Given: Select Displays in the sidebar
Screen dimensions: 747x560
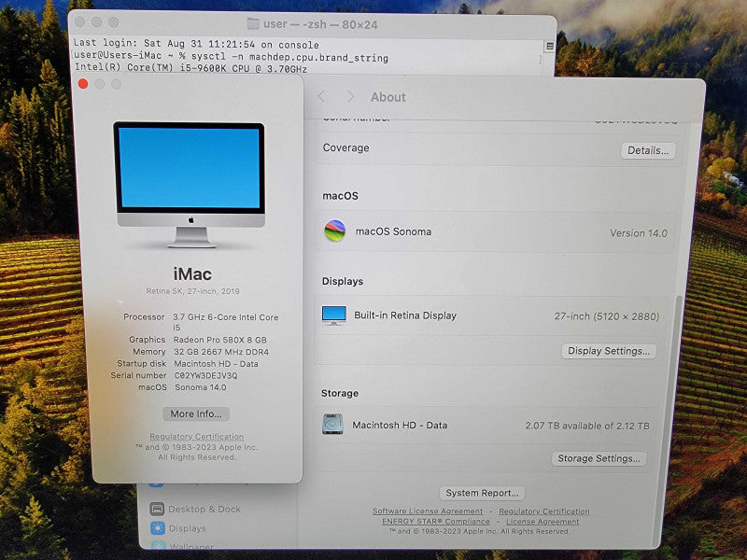Looking at the screenshot, I should pos(188,528).
